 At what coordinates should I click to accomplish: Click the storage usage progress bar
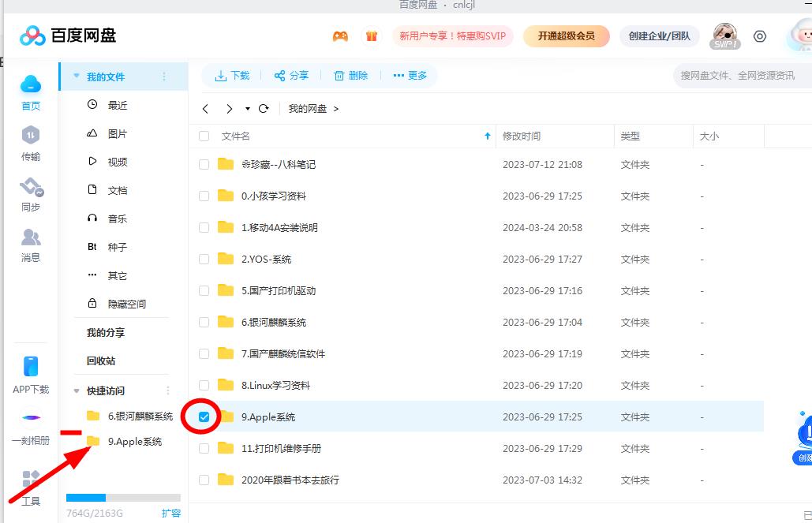[122, 498]
